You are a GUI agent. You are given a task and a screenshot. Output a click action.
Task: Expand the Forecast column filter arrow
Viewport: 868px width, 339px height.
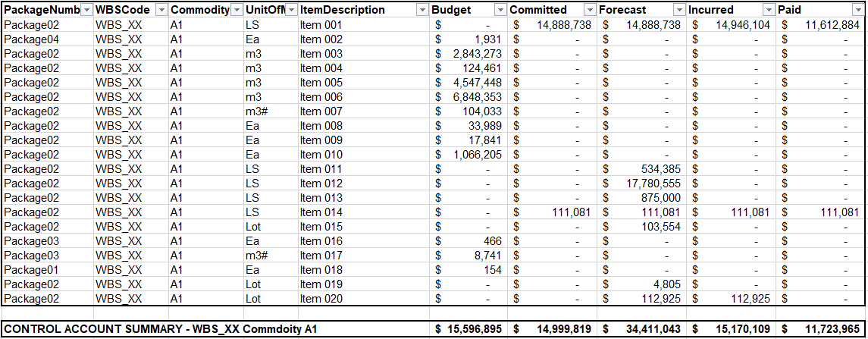[678, 11]
